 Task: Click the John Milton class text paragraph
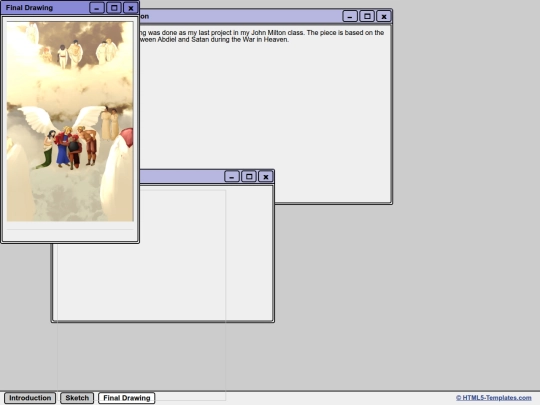point(262,36)
